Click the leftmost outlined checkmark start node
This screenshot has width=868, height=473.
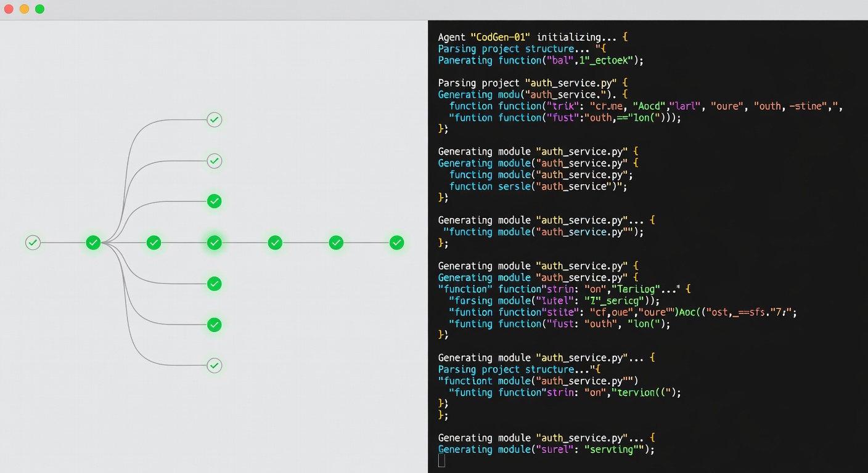coord(33,243)
